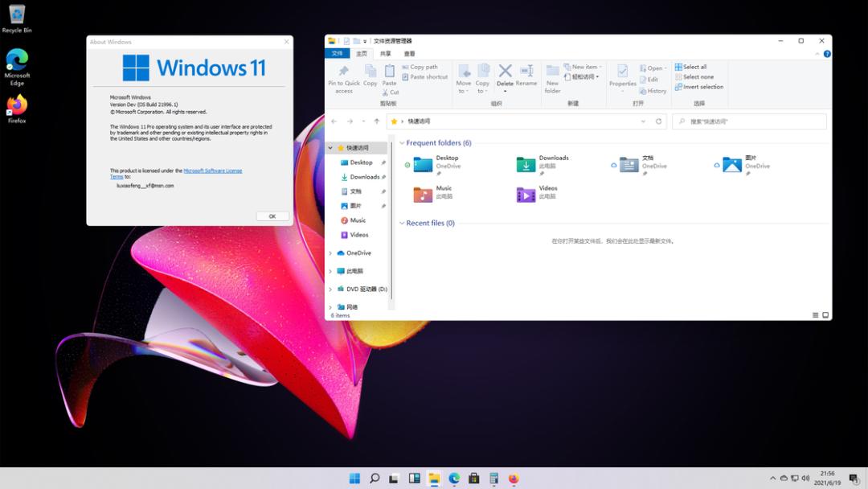Open Task View on the taskbar
This screenshot has width=868, height=489.
click(394, 479)
